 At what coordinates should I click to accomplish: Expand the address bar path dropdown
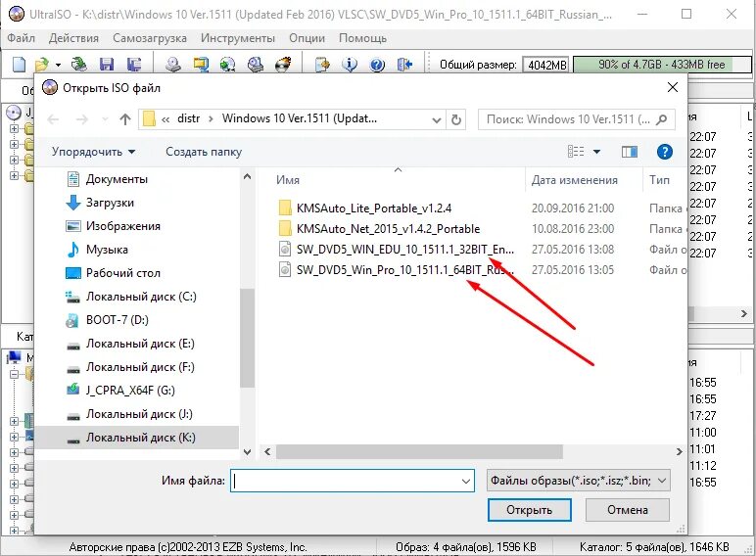(x=437, y=119)
